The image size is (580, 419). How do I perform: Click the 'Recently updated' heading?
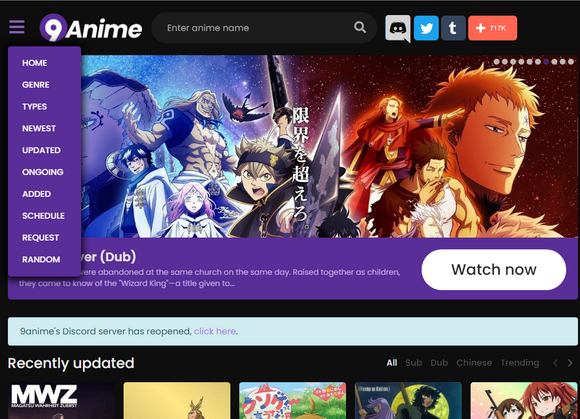pos(71,363)
